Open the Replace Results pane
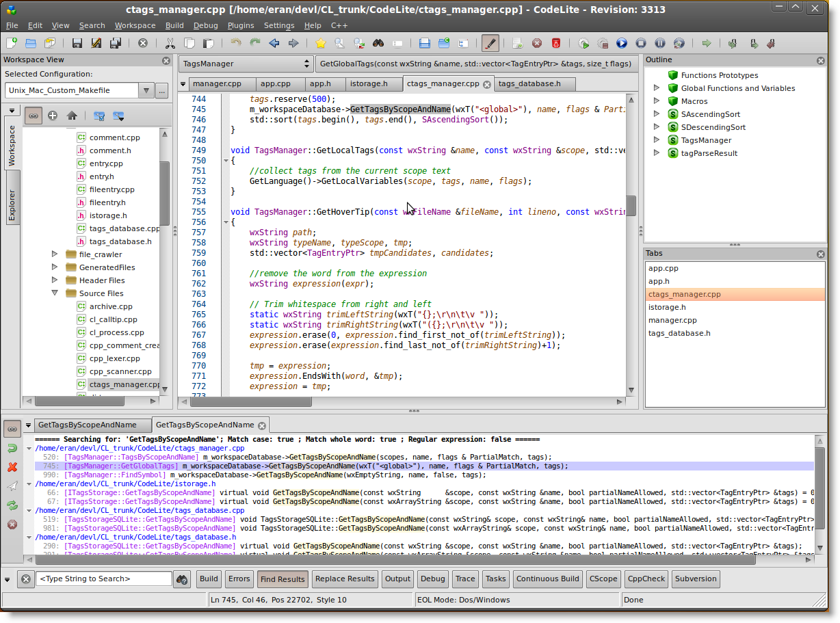This screenshot has height=623, width=840. click(345, 579)
